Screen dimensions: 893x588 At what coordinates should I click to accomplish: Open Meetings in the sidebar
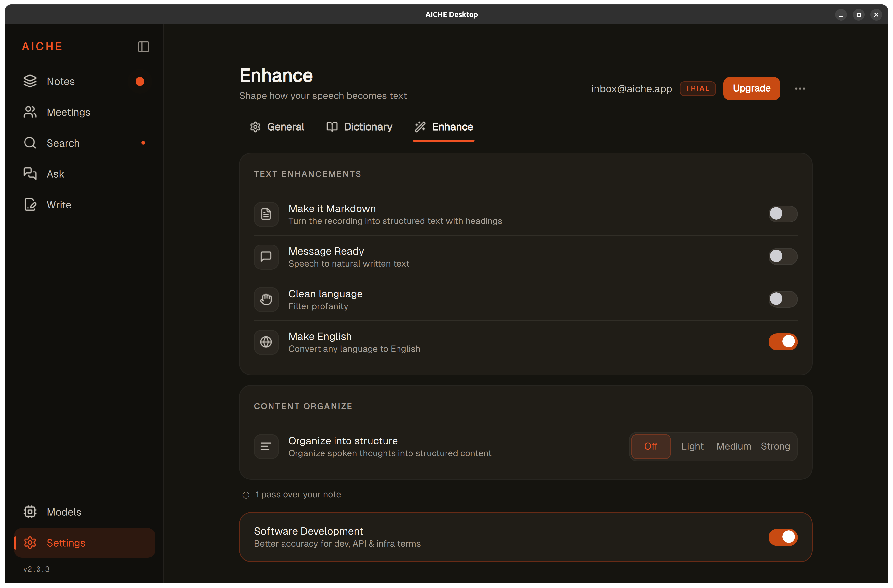(x=85, y=112)
